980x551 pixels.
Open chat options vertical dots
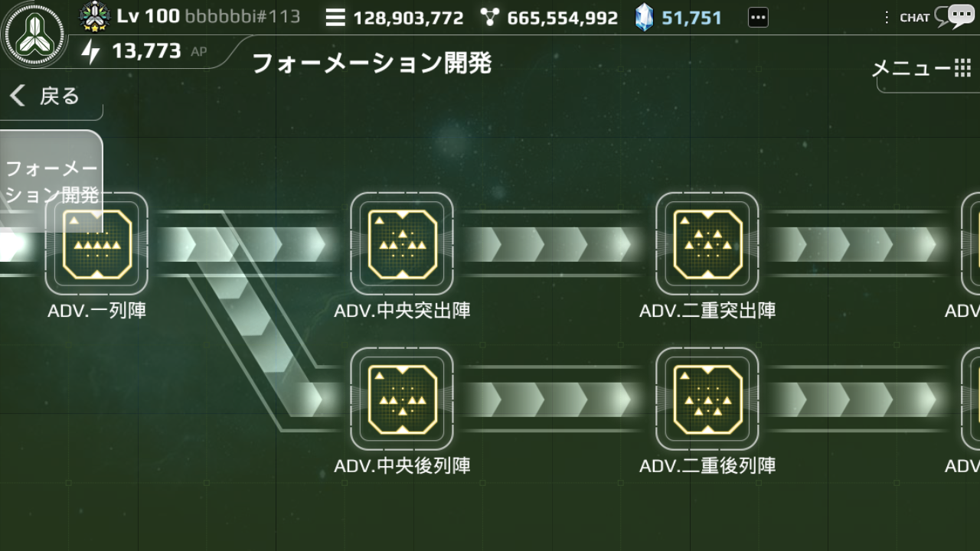pos(887,17)
